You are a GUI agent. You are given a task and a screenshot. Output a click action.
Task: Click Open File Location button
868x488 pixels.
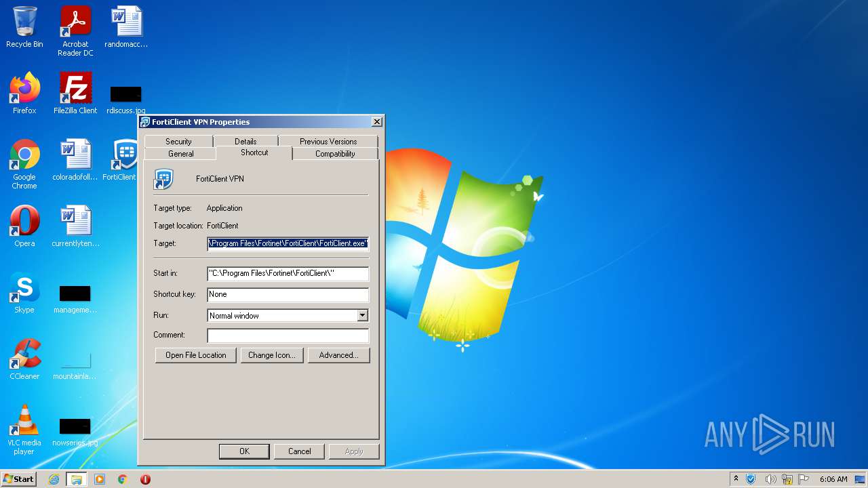(196, 355)
